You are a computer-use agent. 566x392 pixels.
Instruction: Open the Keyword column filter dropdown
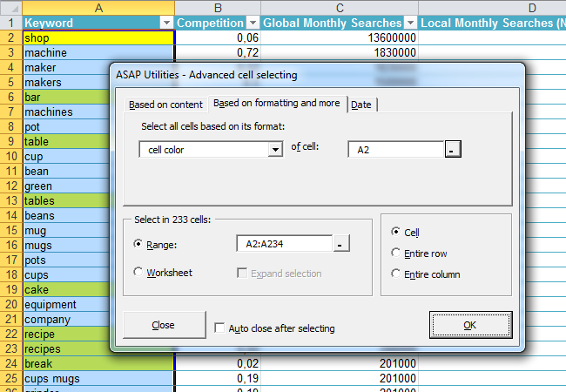click(166, 24)
